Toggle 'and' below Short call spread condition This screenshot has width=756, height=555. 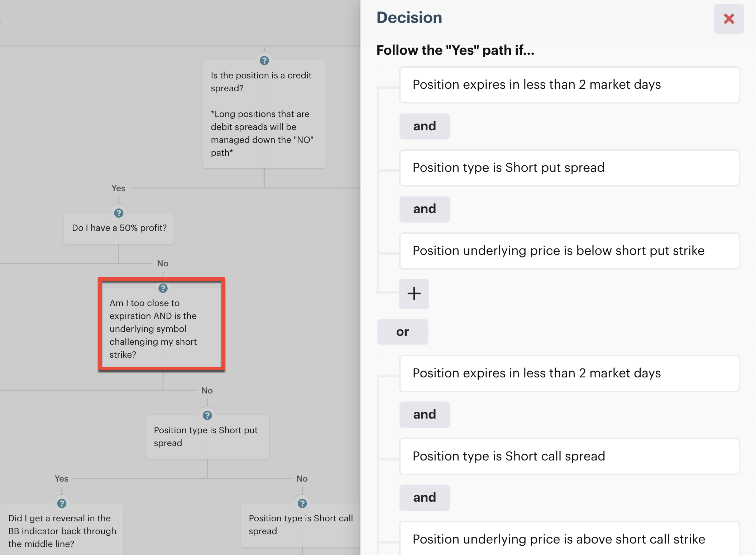click(x=425, y=497)
